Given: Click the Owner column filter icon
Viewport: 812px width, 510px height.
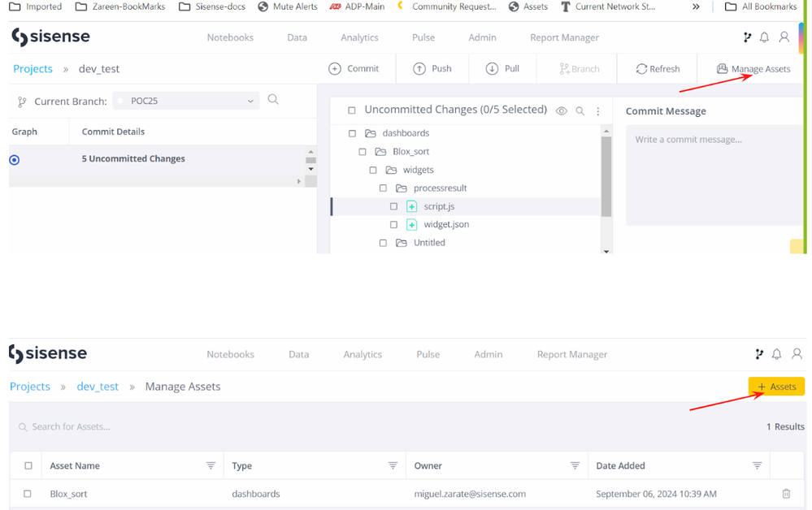Looking at the screenshot, I should (x=575, y=465).
